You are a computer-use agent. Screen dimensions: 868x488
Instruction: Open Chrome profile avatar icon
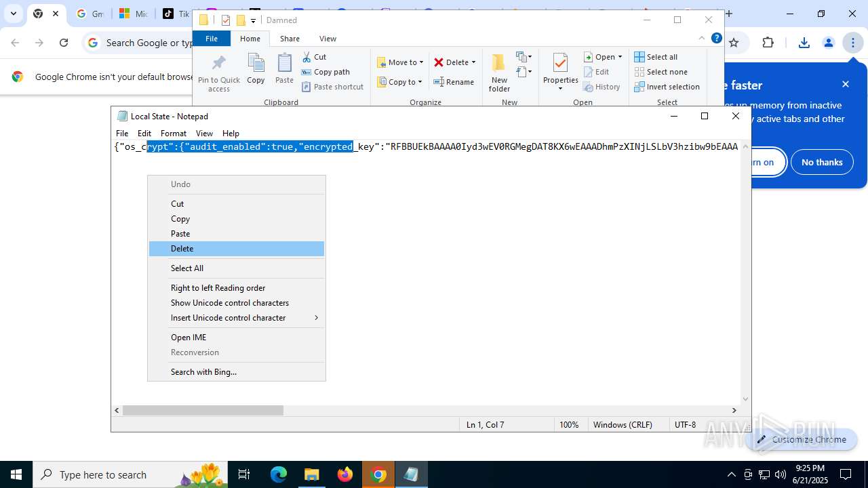coord(828,43)
